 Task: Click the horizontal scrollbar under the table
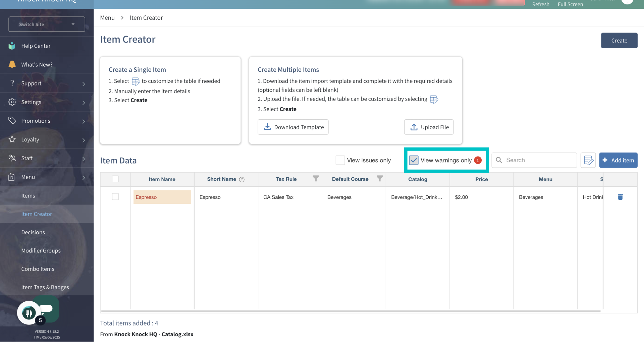pyautogui.click(x=351, y=311)
